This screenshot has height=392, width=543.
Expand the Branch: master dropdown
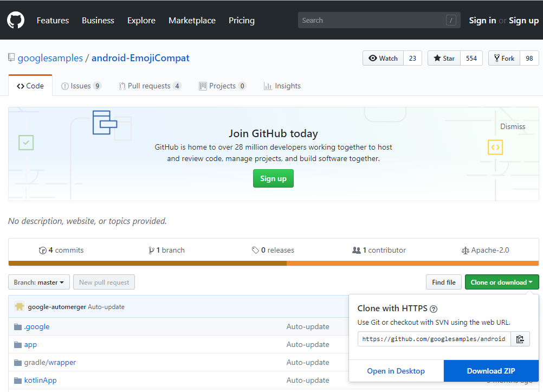[x=39, y=282]
